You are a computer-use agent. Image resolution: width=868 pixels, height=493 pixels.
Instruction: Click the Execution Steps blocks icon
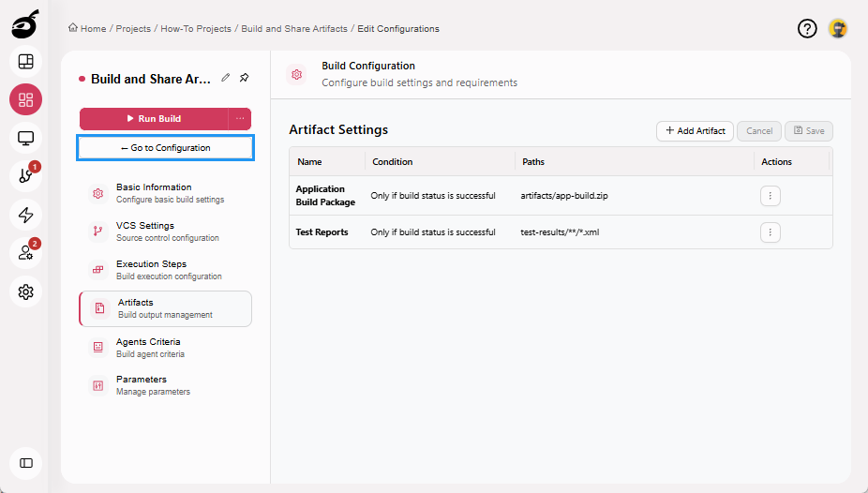click(x=98, y=270)
